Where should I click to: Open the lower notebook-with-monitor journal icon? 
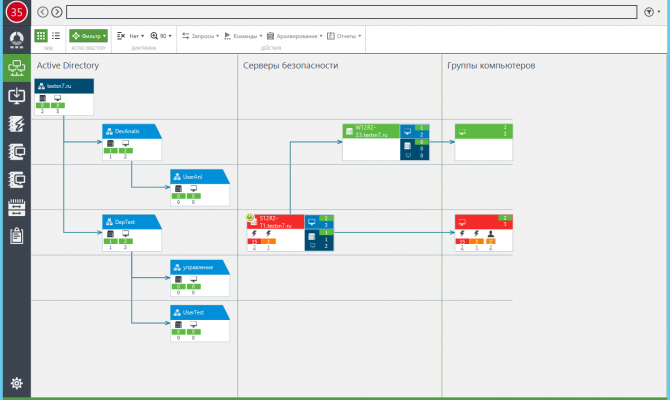16,180
